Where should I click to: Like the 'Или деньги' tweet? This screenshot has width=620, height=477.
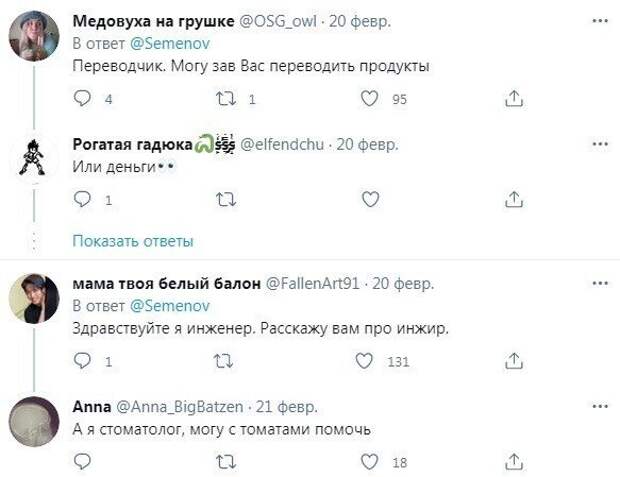(x=370, y=200)
